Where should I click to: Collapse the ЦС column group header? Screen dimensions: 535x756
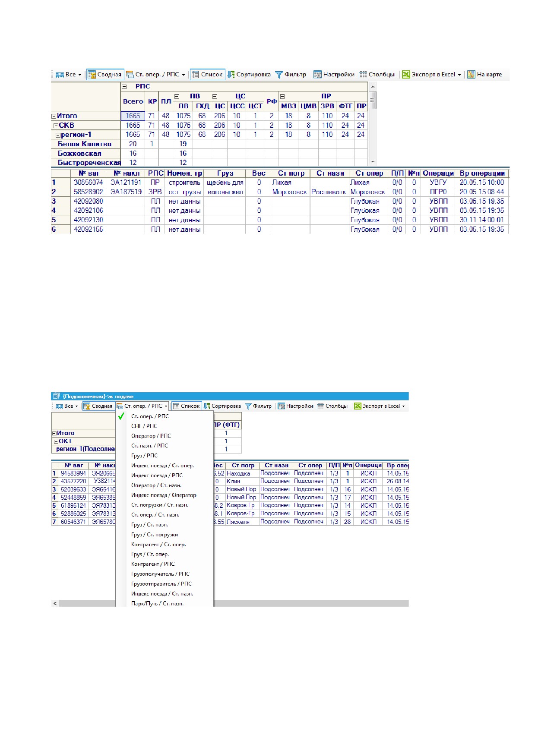[215, 96]
